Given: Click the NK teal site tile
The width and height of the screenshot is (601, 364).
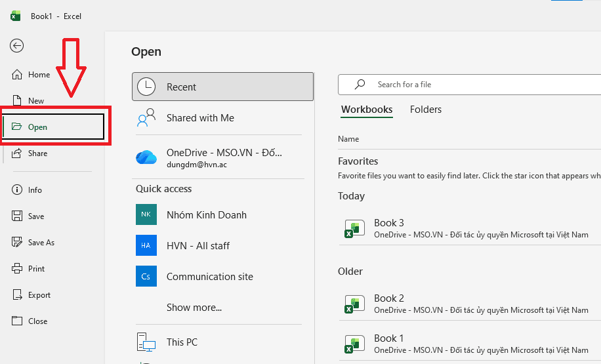Looking at the screenshot, I should click(x=146, y=214).
